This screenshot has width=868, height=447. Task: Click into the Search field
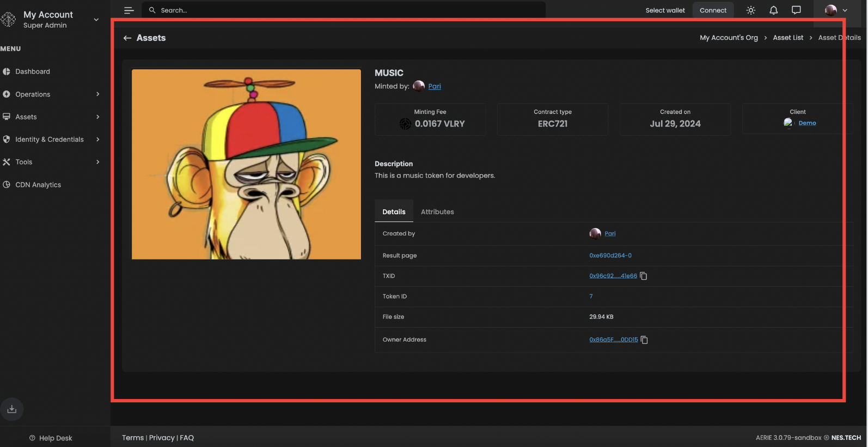pyautogui.click(x=349, y=10)
